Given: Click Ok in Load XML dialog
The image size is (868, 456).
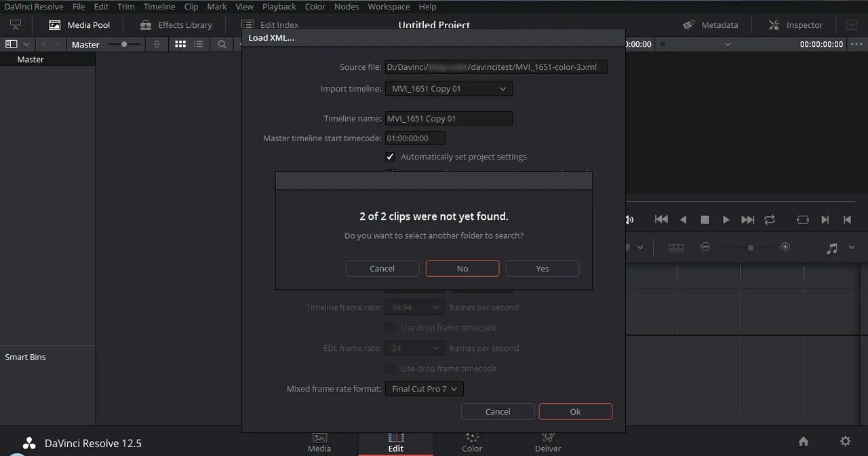Looking at the screenshot, I should (576, 412).
